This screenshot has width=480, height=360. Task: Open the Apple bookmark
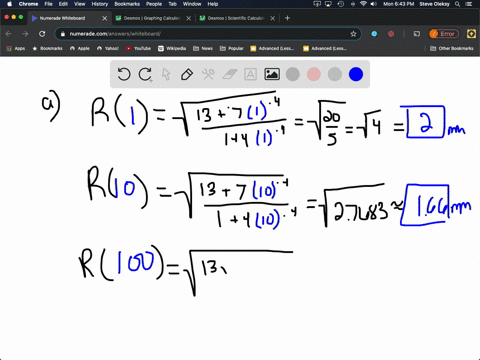pyautogui.click(x=80, y=48)
